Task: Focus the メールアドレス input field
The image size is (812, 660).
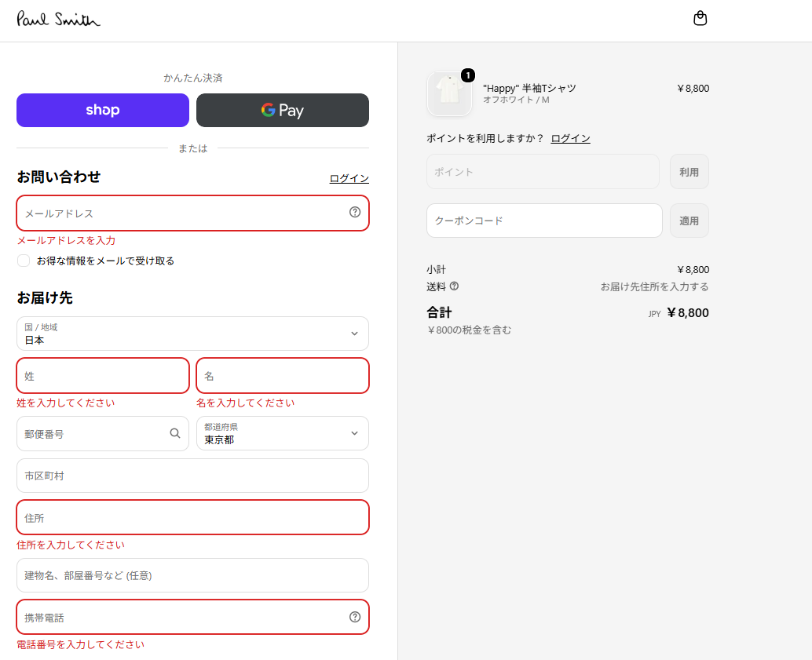Action: (192, 213)
